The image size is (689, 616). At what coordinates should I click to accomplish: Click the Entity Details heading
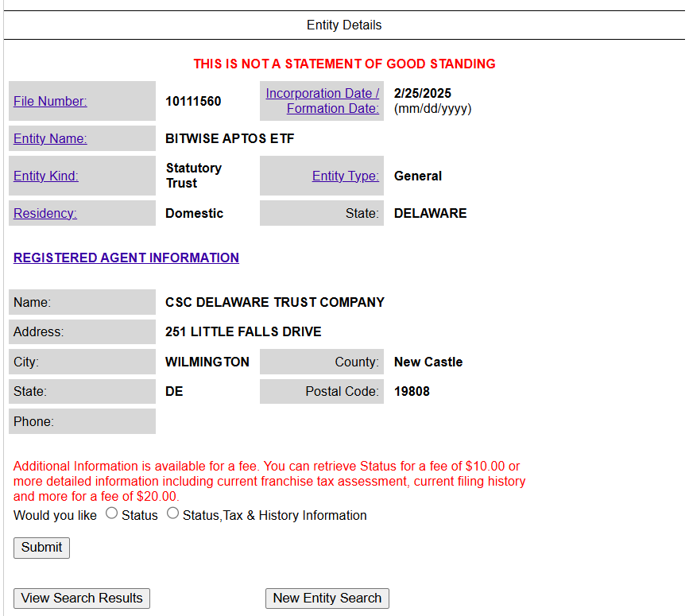344,25
